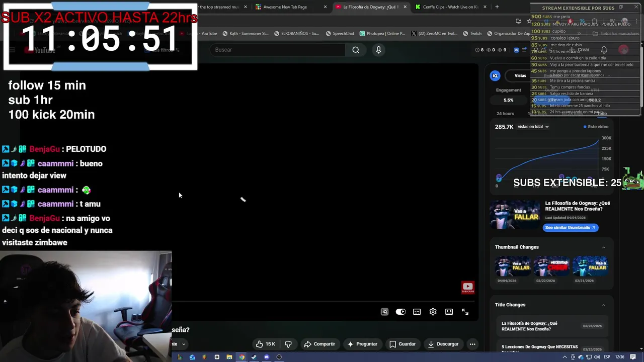The height and width of the screenshot is (362, 644).
Task: Open Organizador De Zap bookmark
Action: [508, 34]
